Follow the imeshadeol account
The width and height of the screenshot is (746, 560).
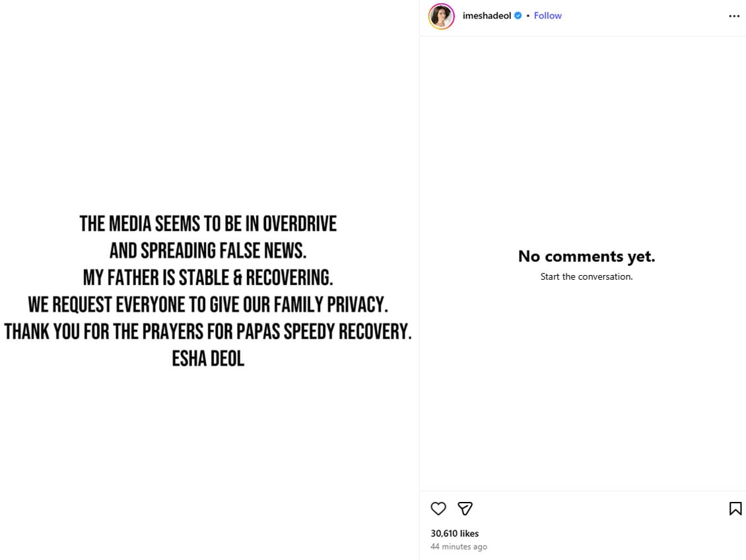tap(547, 16)
